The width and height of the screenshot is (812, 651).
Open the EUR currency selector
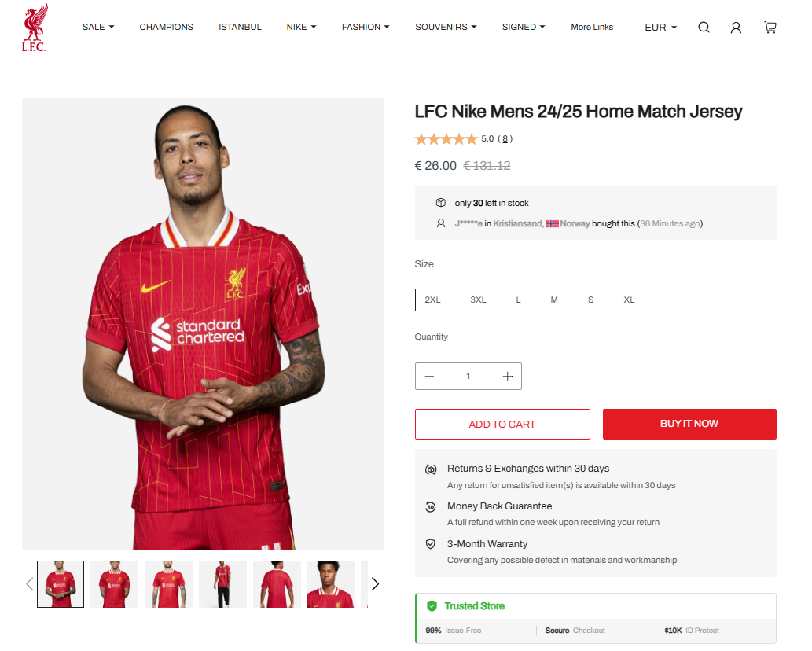tap(660, 28)
